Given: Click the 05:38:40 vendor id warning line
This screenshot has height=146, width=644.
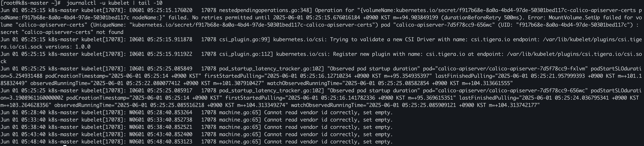Looking at the screenshot, I should 197,127.
